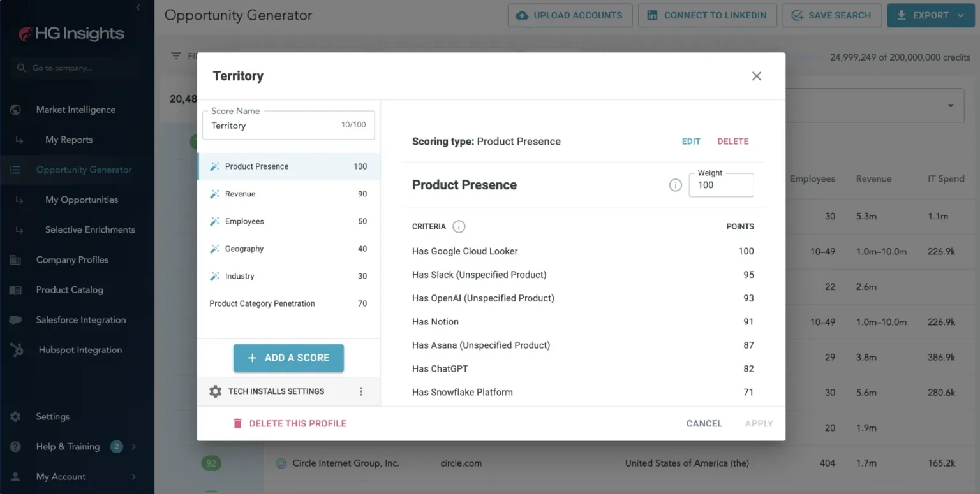Click the magic wand icon beside Revenue

pyautogui.click(x=214, y=194)
